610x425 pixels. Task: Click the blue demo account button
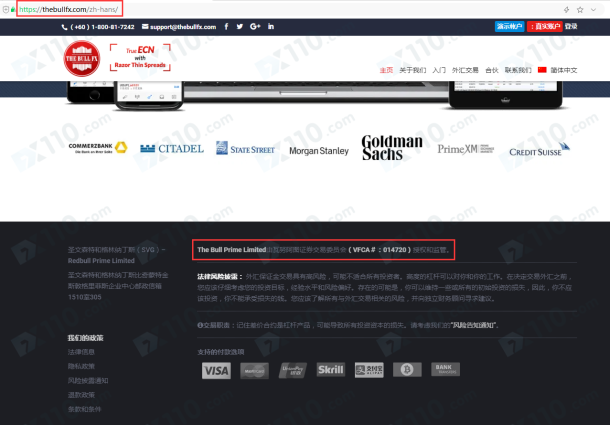click(x=510, y=26)
